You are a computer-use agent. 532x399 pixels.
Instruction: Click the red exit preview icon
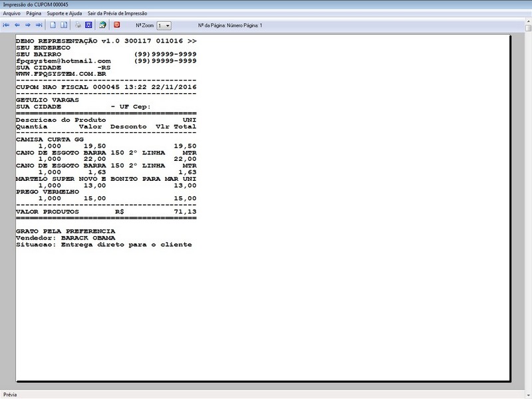pos(117,25)
